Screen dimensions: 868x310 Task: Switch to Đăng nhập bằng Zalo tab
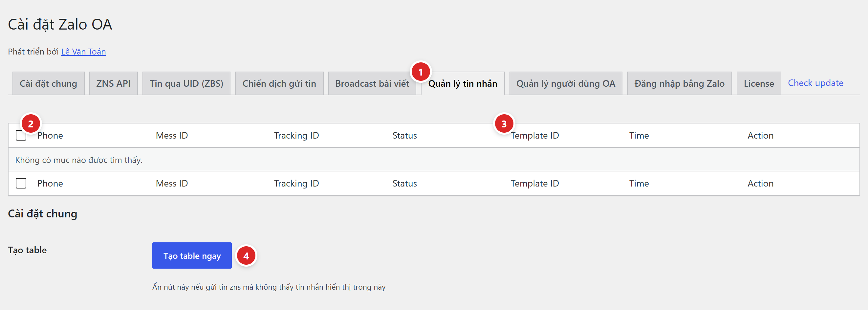[679, 83]
